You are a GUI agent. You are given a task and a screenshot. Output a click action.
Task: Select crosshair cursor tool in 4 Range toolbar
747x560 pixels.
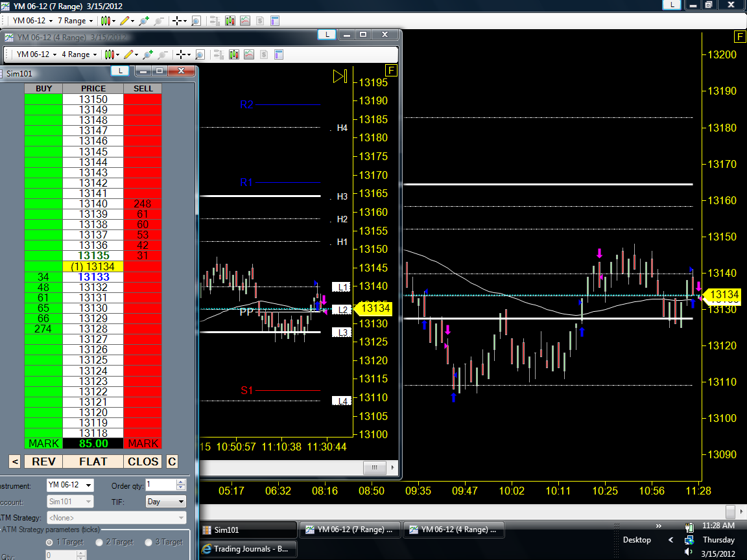click(180, 54)
